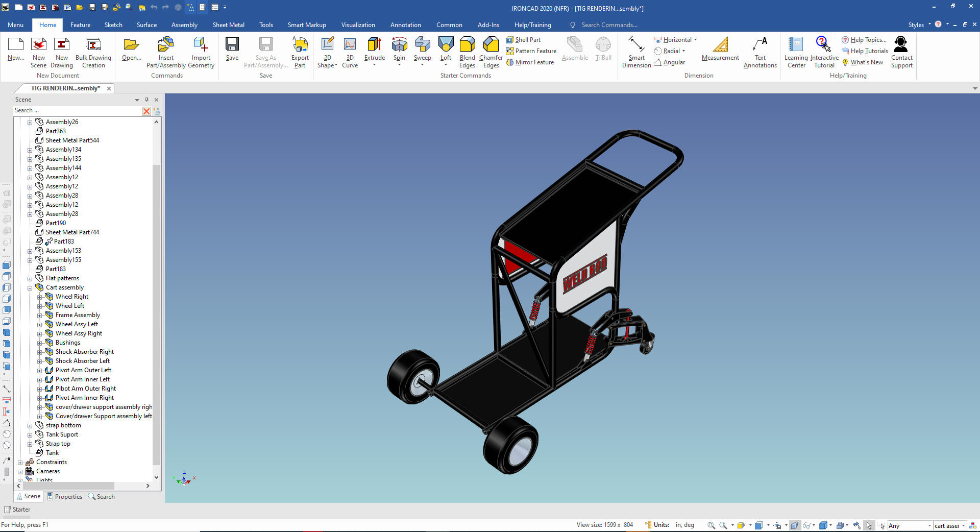This screenshot has height=532, width=980.
Task: Click Insert Part/Assembly icon
Action: pos(166,47)
